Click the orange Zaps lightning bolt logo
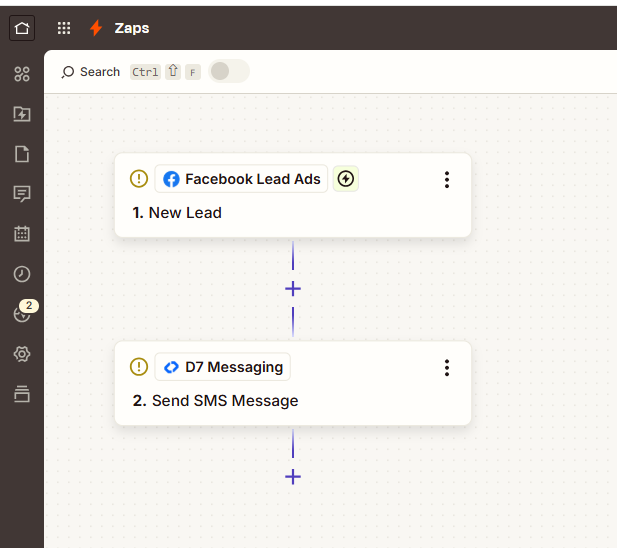The image size is (617, 548). coord(96,28)
